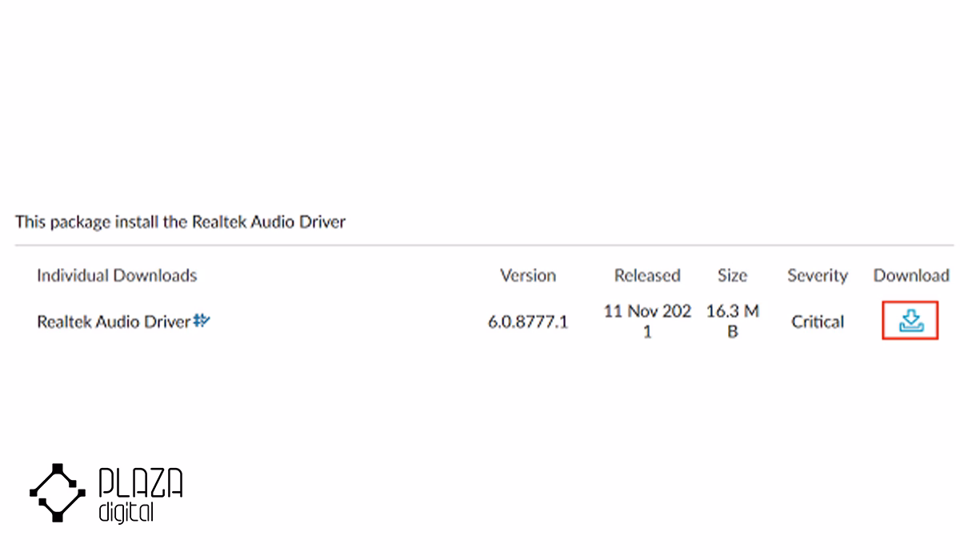Click the download icon for Realtek Audio Driver
960x560 pixels.
910,321
